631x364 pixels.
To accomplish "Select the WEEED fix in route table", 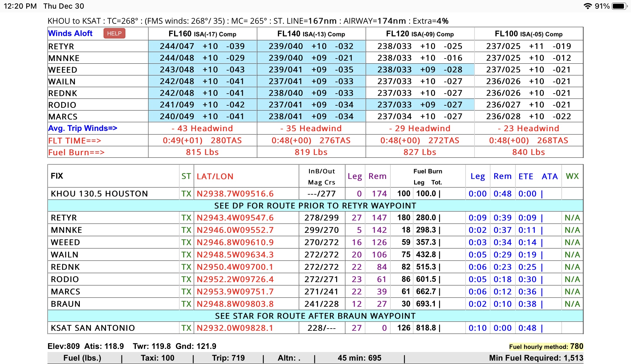I will pos(65,242).
